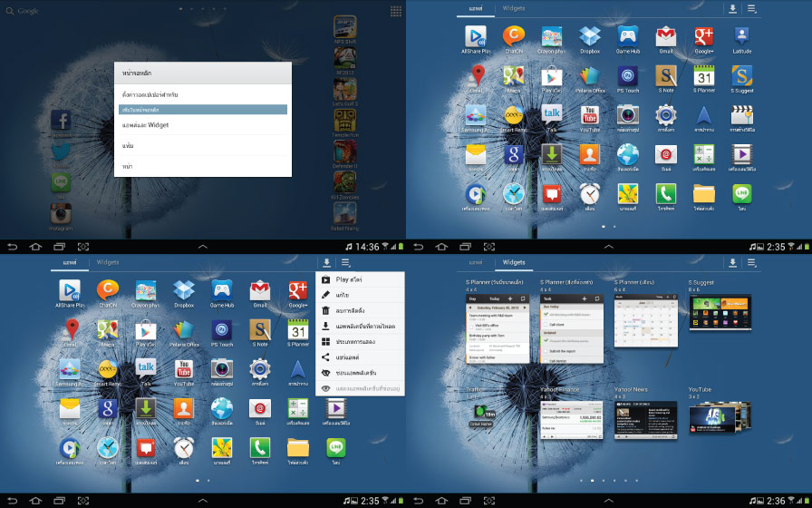Open the Babel Rising game icon
Image resolution: width=812 pixels, height=508 pixels.
344,213
